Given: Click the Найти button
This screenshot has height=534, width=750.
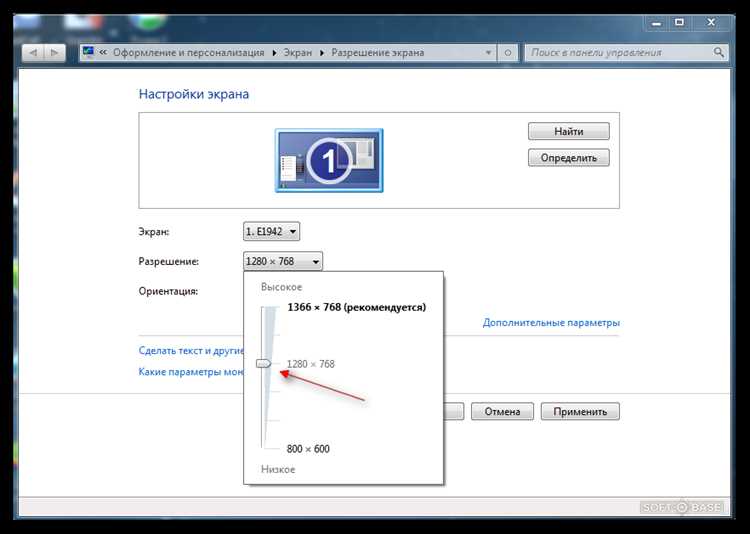Looking at the screenshot, I should (x=569, y=131).
